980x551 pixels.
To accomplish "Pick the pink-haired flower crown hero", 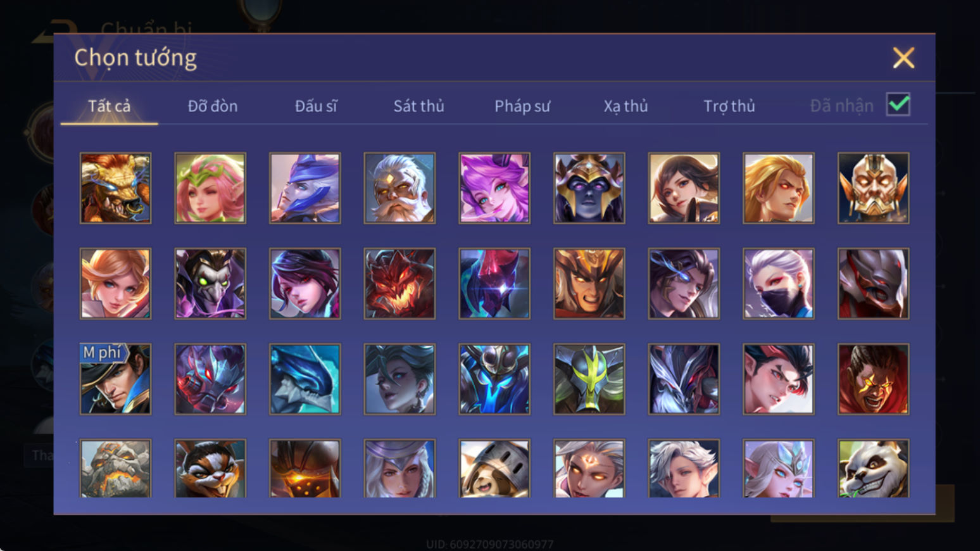I will tap(210, 188).
